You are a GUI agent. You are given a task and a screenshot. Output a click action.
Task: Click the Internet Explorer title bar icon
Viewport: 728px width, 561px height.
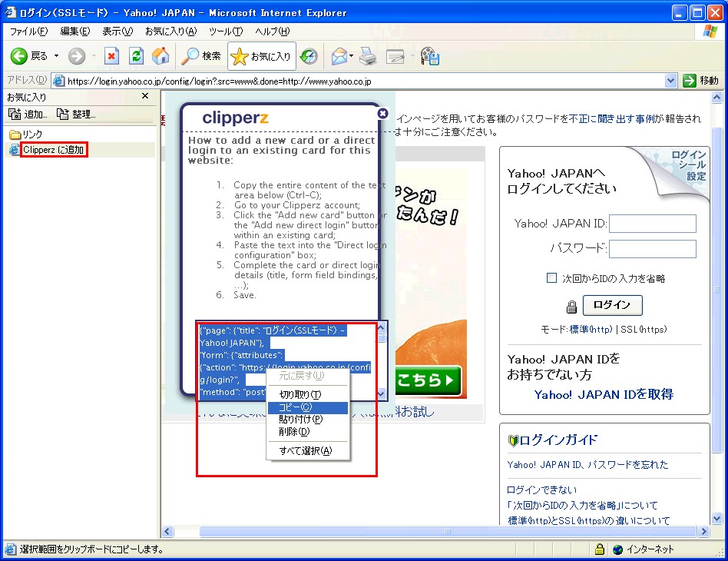pyautogui.click(x=10, y=12)
